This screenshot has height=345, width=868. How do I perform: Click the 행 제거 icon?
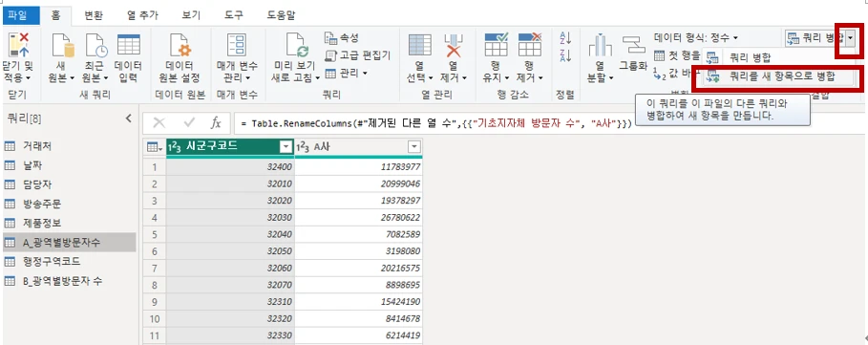[529, 44]
